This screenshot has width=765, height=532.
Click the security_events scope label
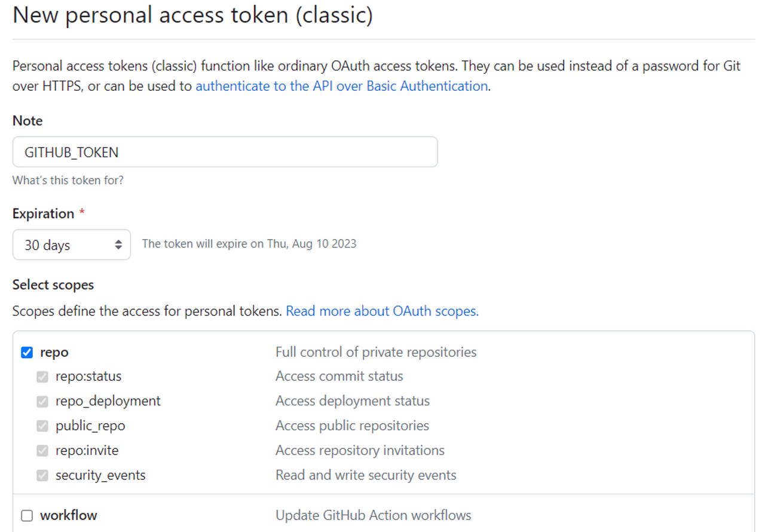coord(100,476)
